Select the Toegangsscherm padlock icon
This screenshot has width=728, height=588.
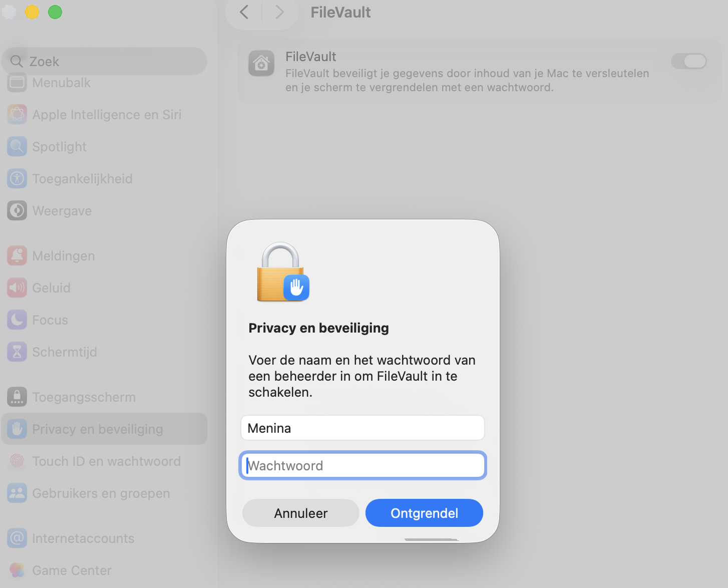click(x=17, y=397)
